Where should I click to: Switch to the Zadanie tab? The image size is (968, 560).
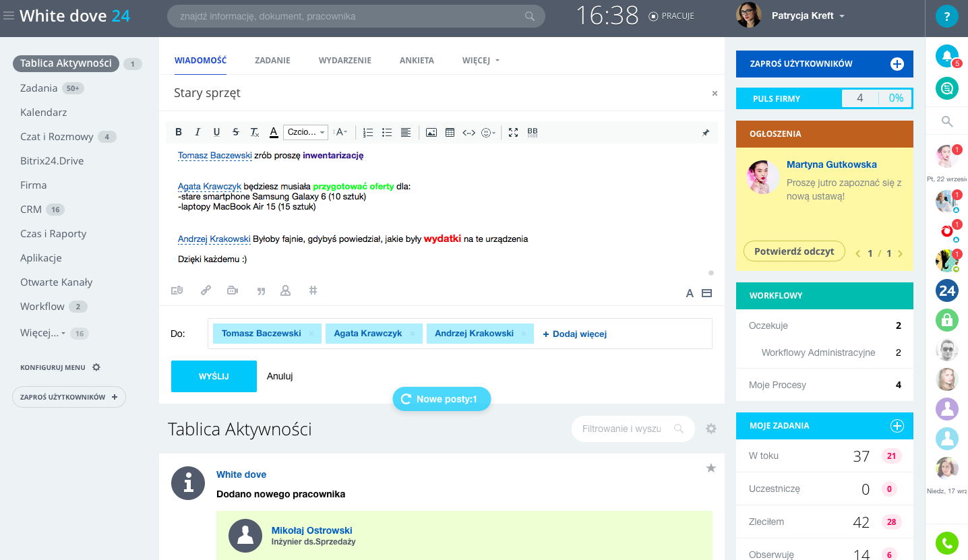[272, 61]
